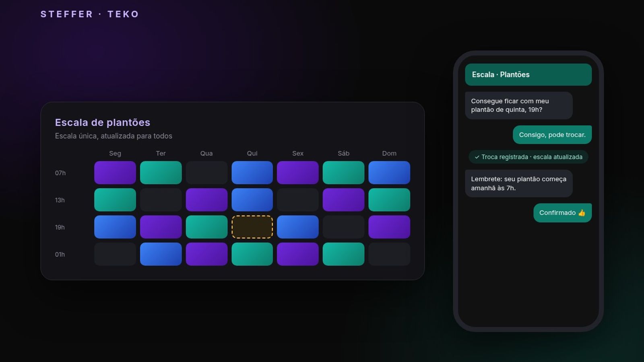Click the purple Monday 07h shift cell
The height and width of the screenshot is (362, 644).
click(x=115, y=173)
